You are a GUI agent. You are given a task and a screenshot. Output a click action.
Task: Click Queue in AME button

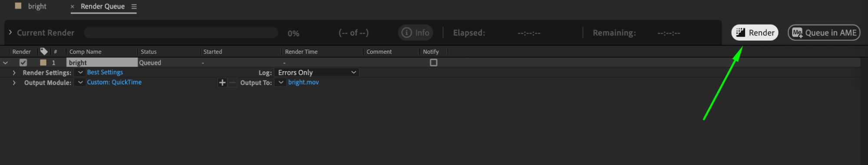(x=824, y=32)
